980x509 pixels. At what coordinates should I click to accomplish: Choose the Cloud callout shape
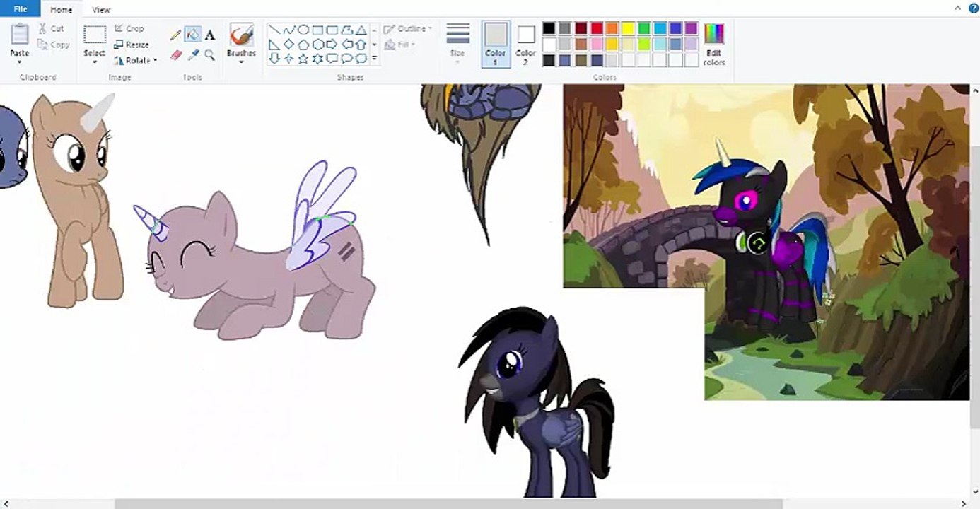[361, 58]
